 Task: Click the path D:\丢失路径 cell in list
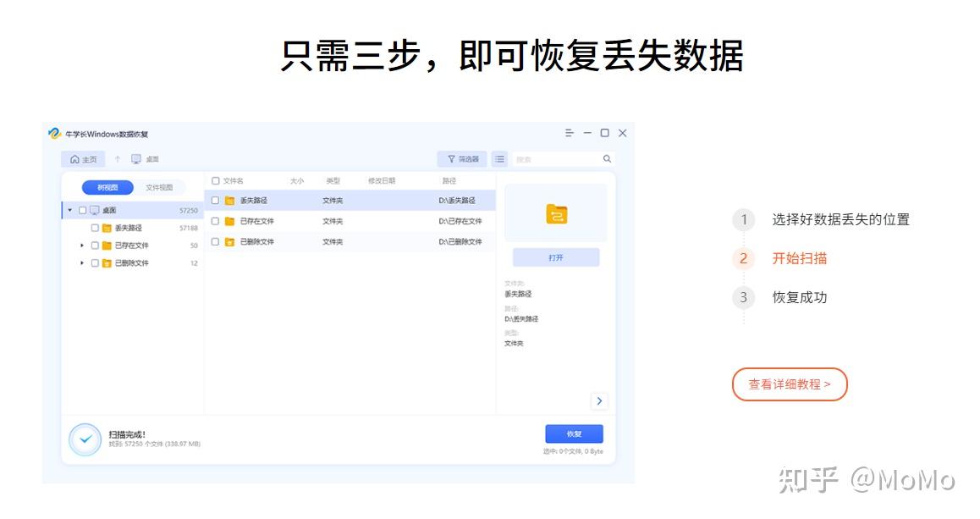click(x=457, y=201)
